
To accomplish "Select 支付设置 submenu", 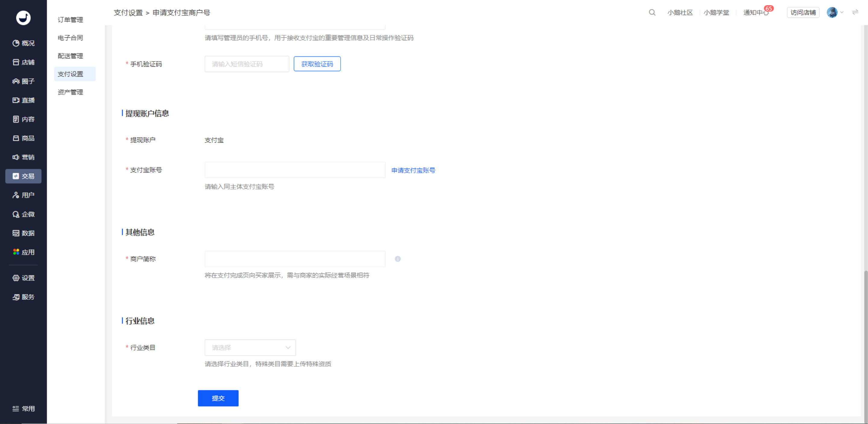I will tap(75, 74).
